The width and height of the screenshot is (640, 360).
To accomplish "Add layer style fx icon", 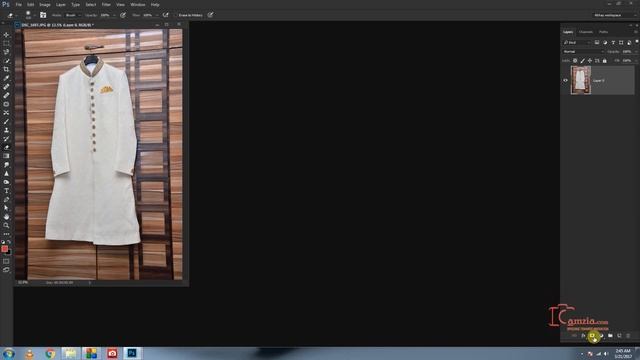I will click(583, 336).
